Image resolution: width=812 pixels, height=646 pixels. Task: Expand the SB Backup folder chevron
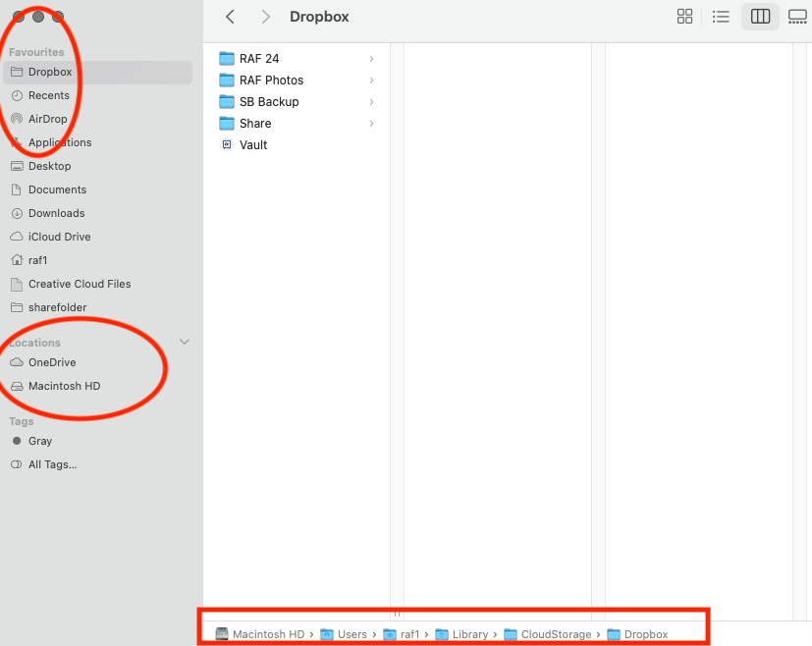click(370, 101)
